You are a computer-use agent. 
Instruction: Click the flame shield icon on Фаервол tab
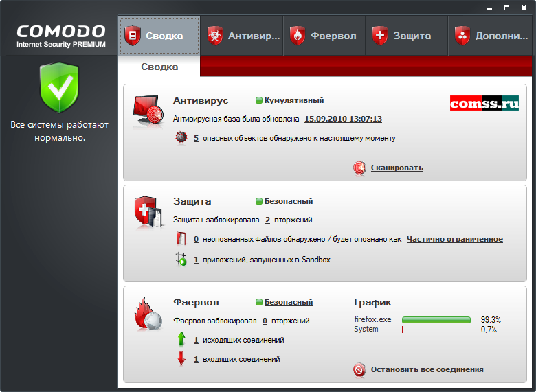(298, 36)
